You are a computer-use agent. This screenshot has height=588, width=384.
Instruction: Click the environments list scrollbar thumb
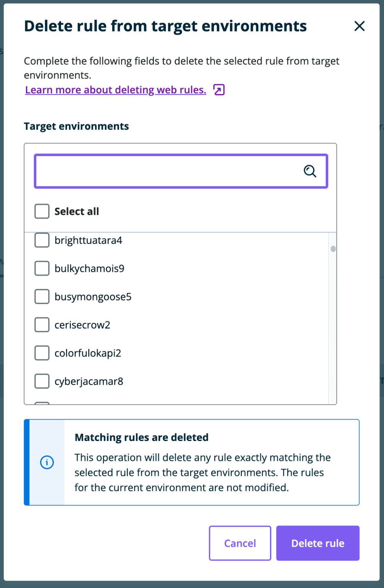point(333,248)
